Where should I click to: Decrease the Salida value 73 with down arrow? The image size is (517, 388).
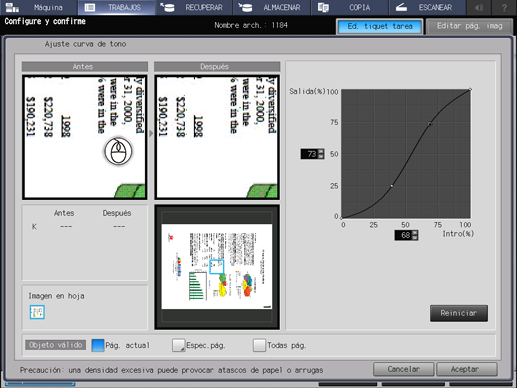click(x=321, y=156)
